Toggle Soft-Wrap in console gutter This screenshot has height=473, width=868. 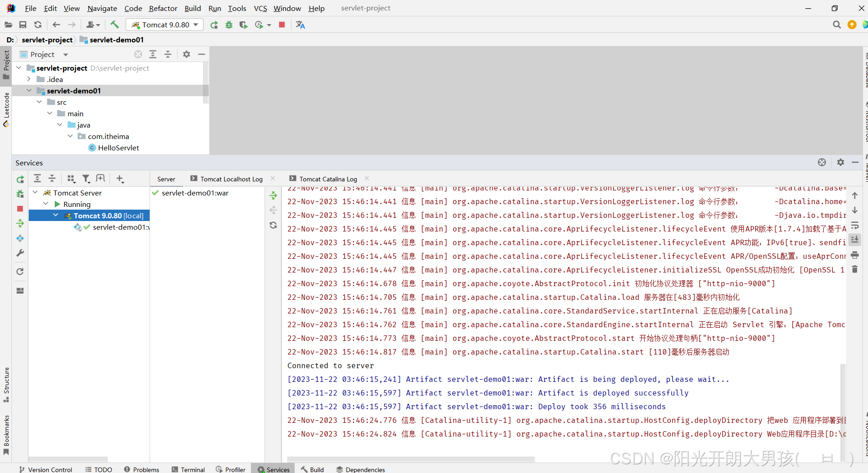coord(855,226)
